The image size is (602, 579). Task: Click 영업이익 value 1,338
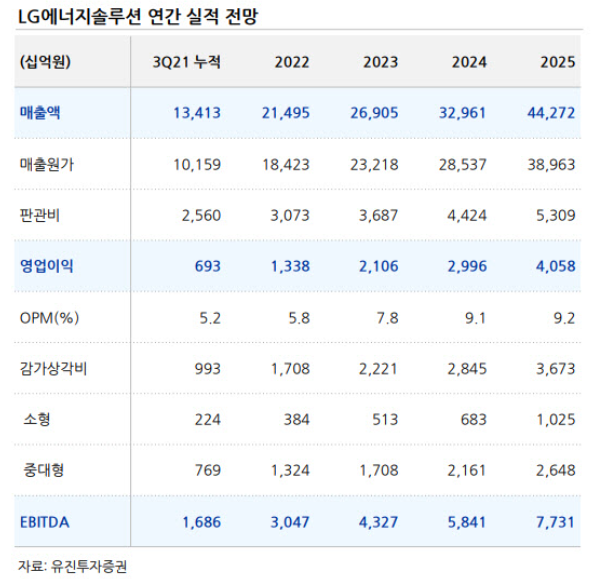[290, 267]
